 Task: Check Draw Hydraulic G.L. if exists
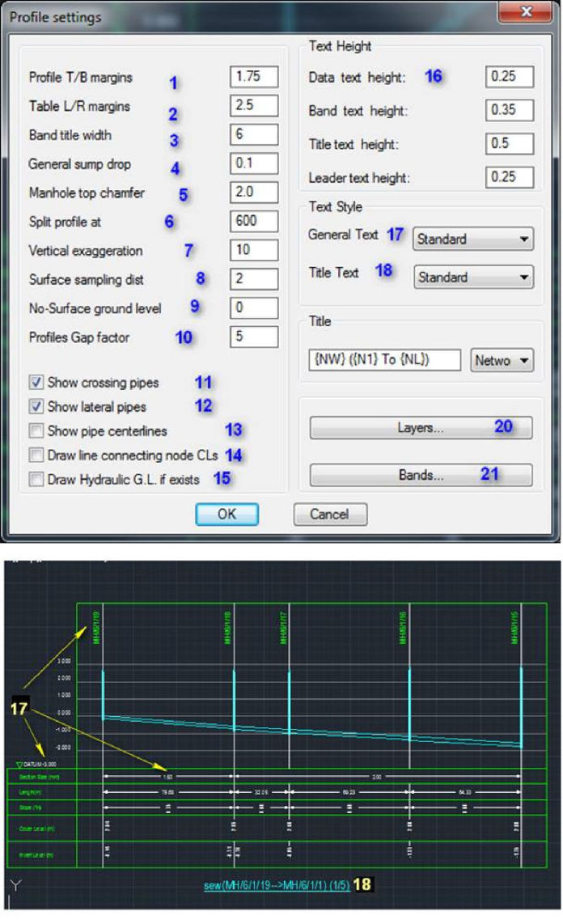(36, 480)
